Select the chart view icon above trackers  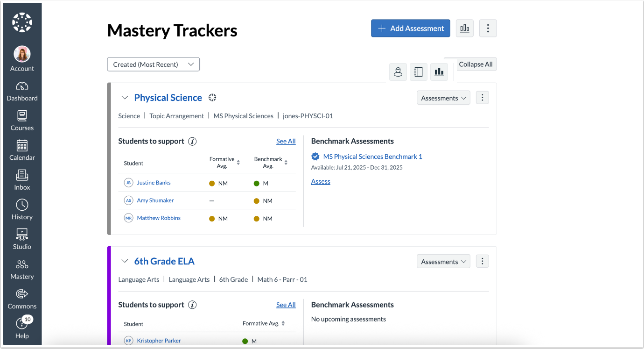tap(439, 71)
